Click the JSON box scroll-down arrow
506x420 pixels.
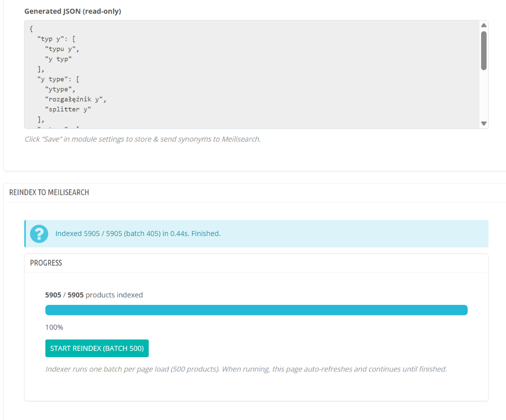(x=484, y=124)
